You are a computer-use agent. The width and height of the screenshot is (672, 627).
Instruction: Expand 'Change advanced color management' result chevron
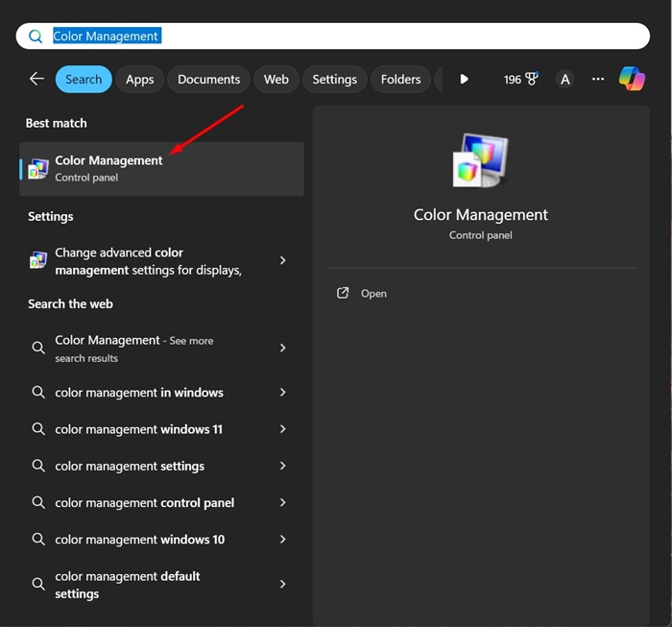coord(283,260)
